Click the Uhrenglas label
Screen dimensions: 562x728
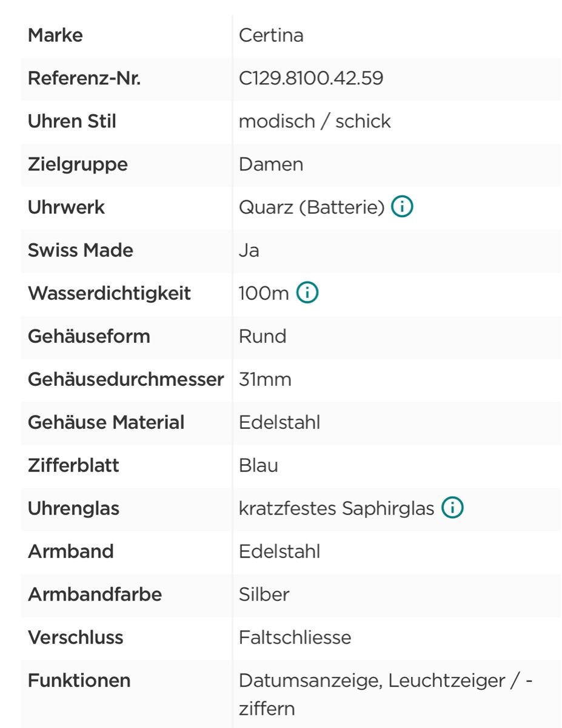73,509
